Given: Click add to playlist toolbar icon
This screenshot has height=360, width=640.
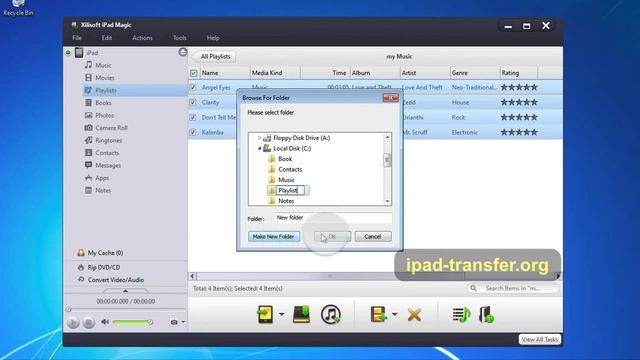Looking at the screenshot, I should [x=378, y=315].
